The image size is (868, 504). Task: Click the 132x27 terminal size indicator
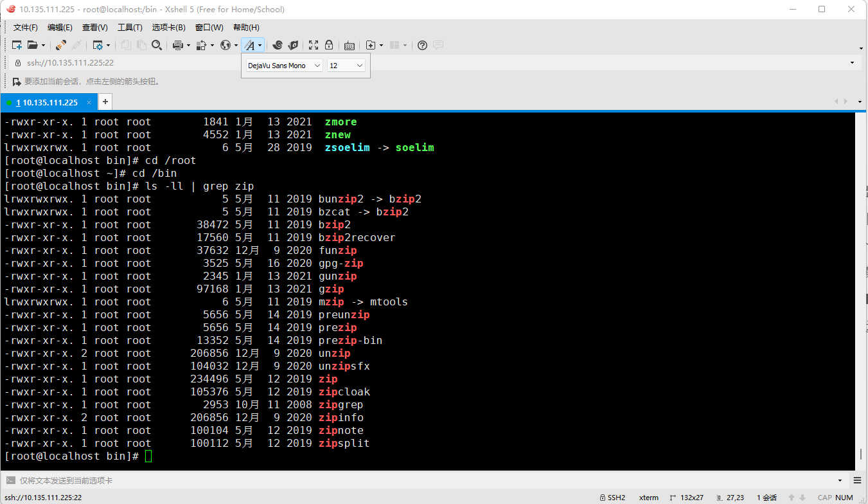[x=688, y=498]
